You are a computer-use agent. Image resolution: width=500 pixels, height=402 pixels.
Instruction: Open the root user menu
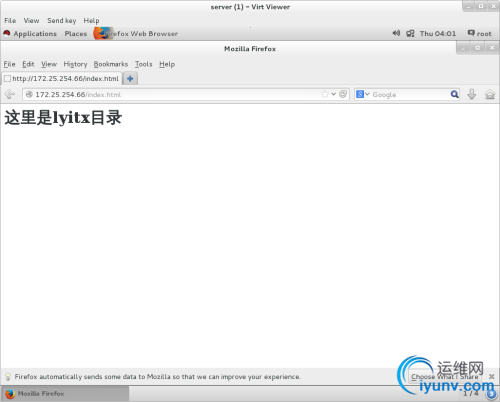coord(480,33)
